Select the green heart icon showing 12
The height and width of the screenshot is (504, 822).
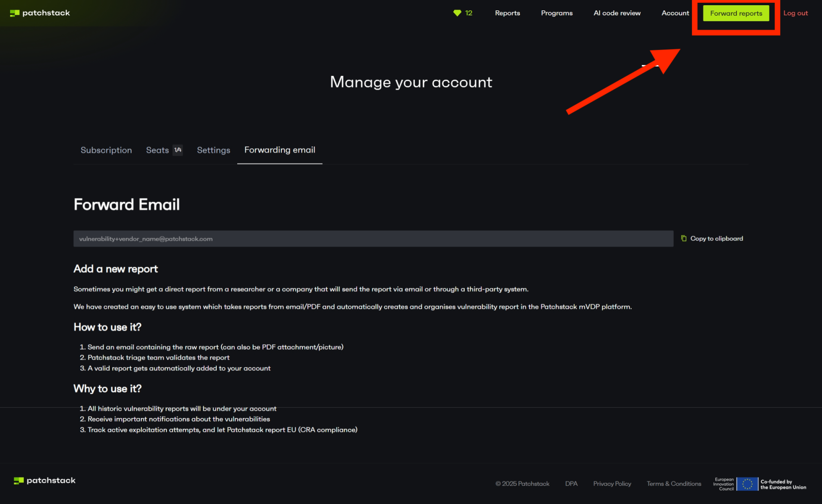pos(462,13)
